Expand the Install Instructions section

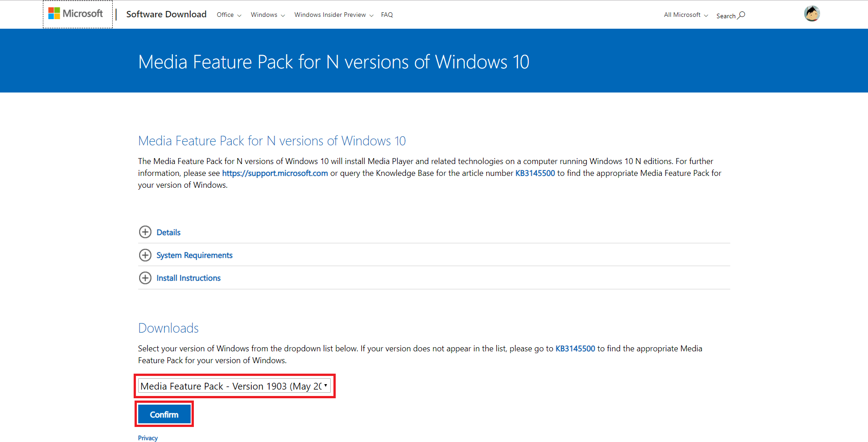(x=188, y=278)
